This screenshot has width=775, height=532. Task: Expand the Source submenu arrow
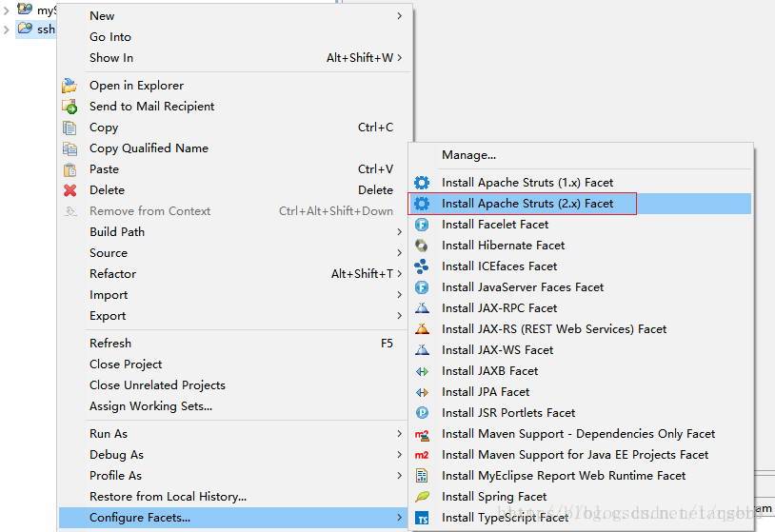pyautogui.click(x=399, y=253)
